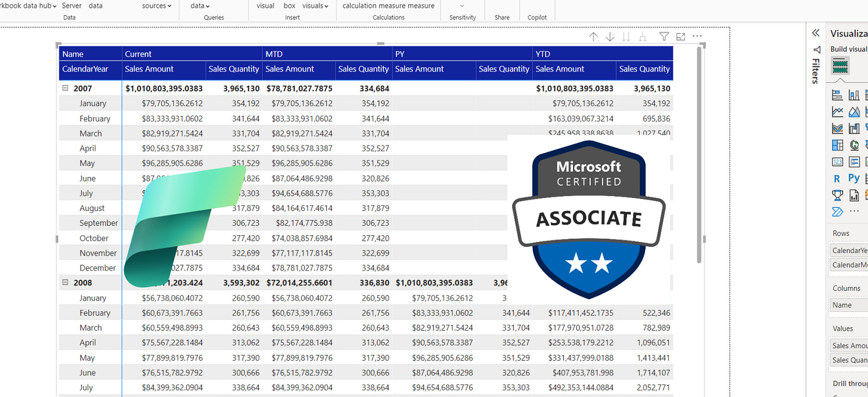Click the October row label
This screenshot has width=868, height=397.
pyautogui.click(x=94, y=238)
